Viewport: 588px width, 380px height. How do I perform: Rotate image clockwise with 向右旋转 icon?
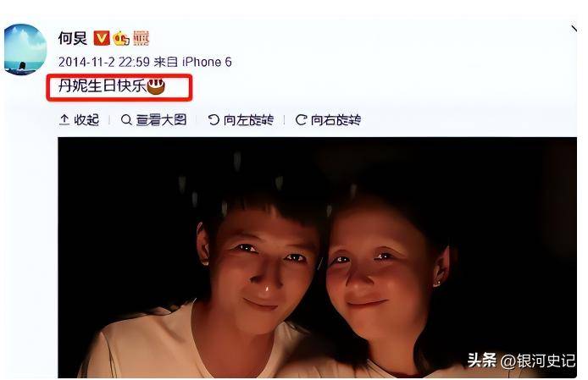(301, 120)
